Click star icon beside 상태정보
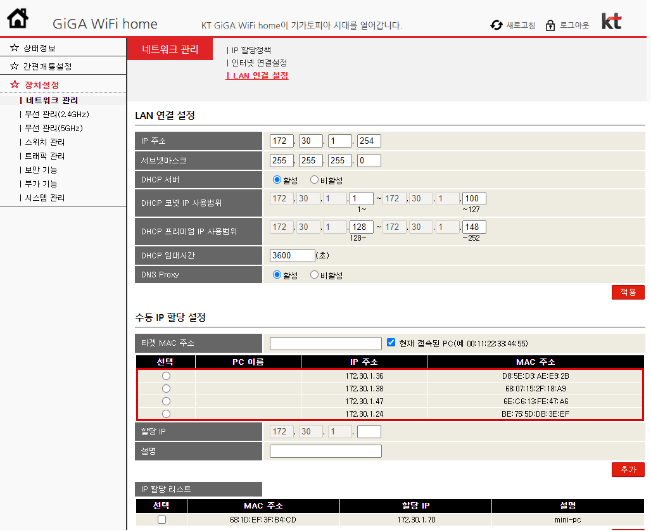This screenshot has width=651, height=531. [14, 47]
